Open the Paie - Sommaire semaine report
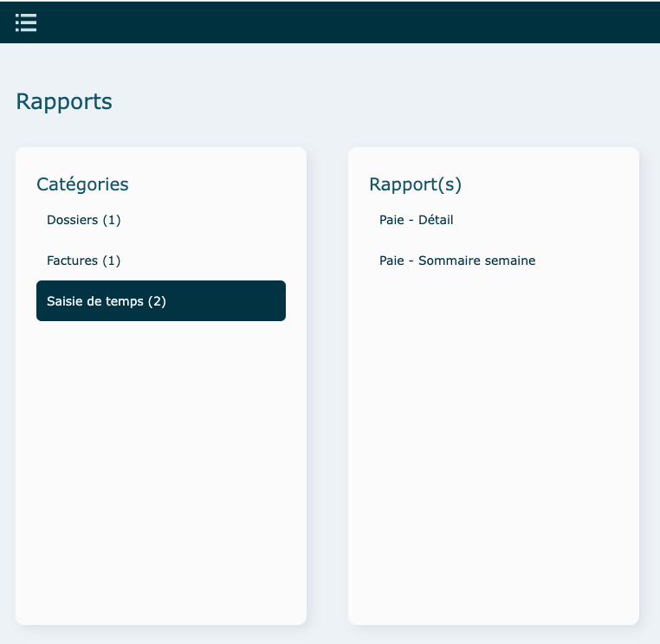 (456, 261)
